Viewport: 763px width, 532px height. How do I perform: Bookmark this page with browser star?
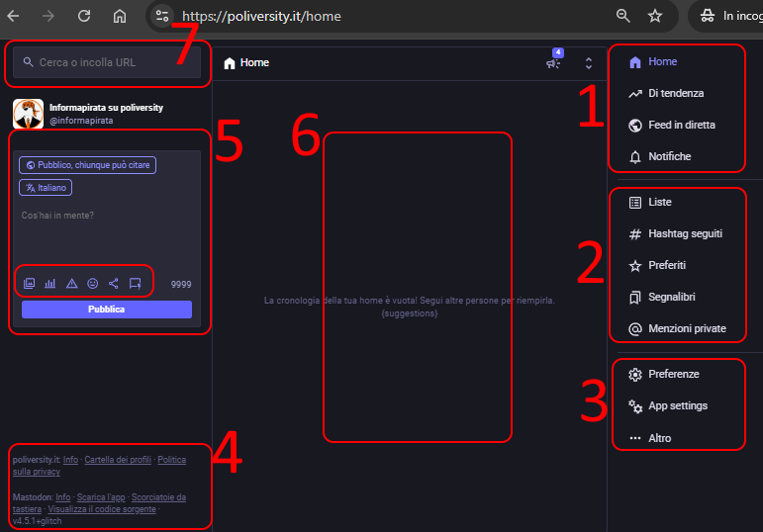click(x=654, y=16)
